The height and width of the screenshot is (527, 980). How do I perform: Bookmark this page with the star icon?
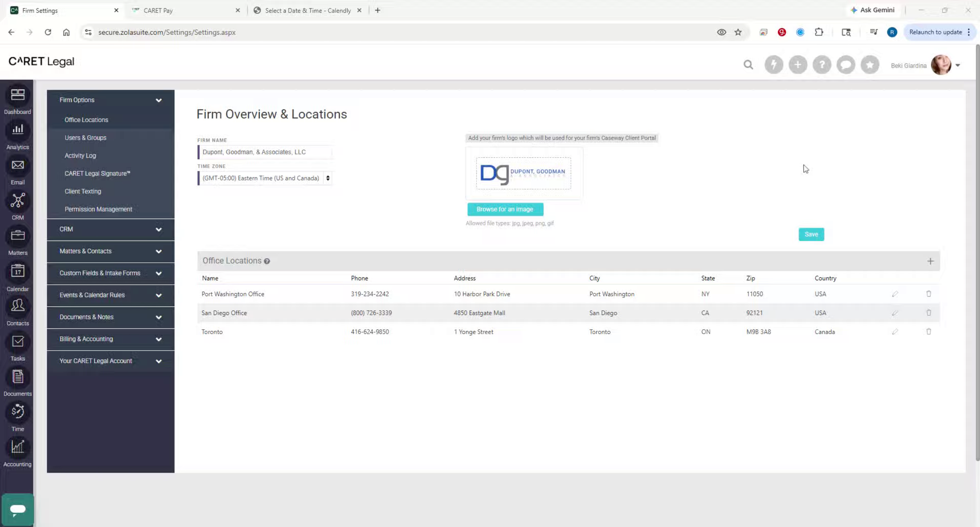coord(738,32)
